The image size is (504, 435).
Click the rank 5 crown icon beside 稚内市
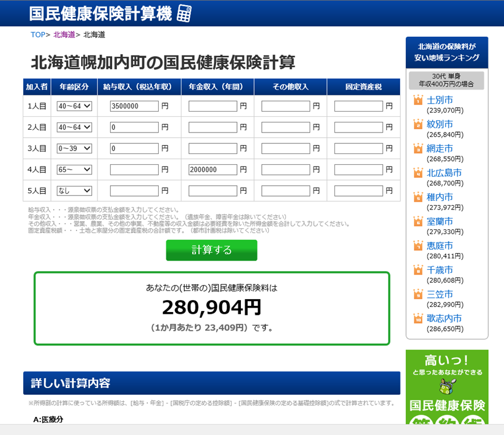(x=418, y=198)
